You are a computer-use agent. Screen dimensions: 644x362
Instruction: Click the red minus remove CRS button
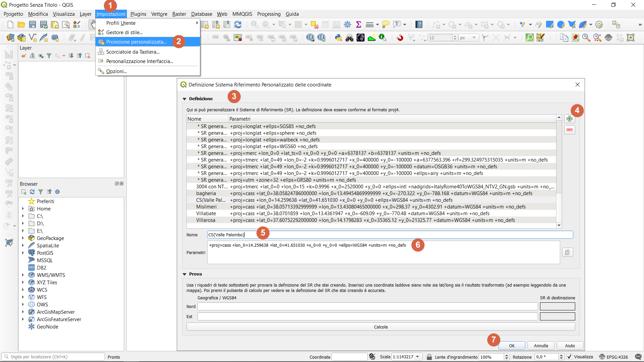569,130
